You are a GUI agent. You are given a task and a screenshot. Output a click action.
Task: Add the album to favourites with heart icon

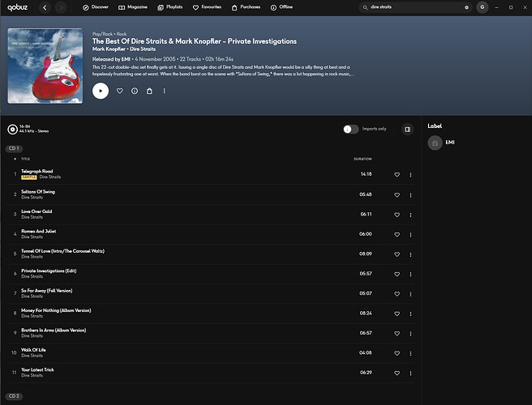pyautogui.click(x=120, y=91)
